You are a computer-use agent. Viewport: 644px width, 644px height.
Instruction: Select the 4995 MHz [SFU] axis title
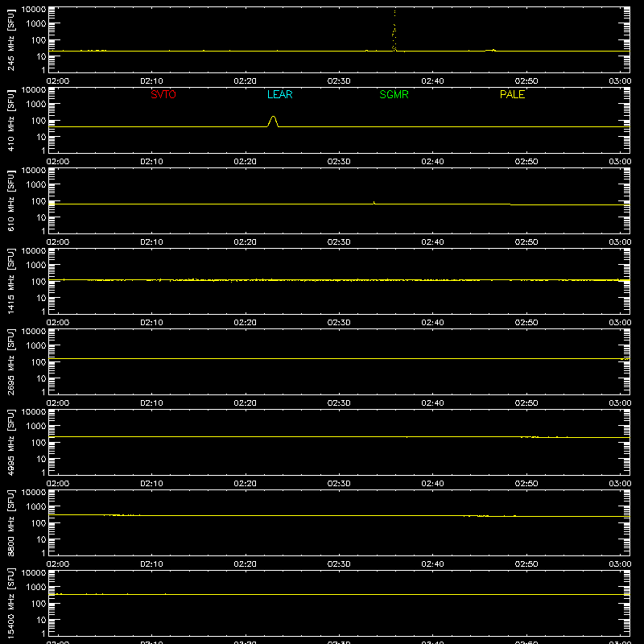pyautogui.click(x=11, y=442)
